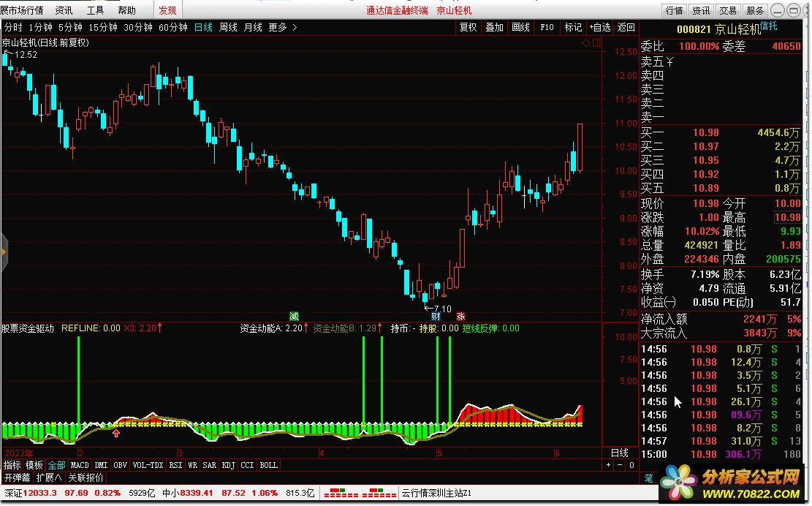Click the red-green market breadth indicator in the status bar
Image resolution: width=812 pixels, height=506 pixels.
click(360, 493)
